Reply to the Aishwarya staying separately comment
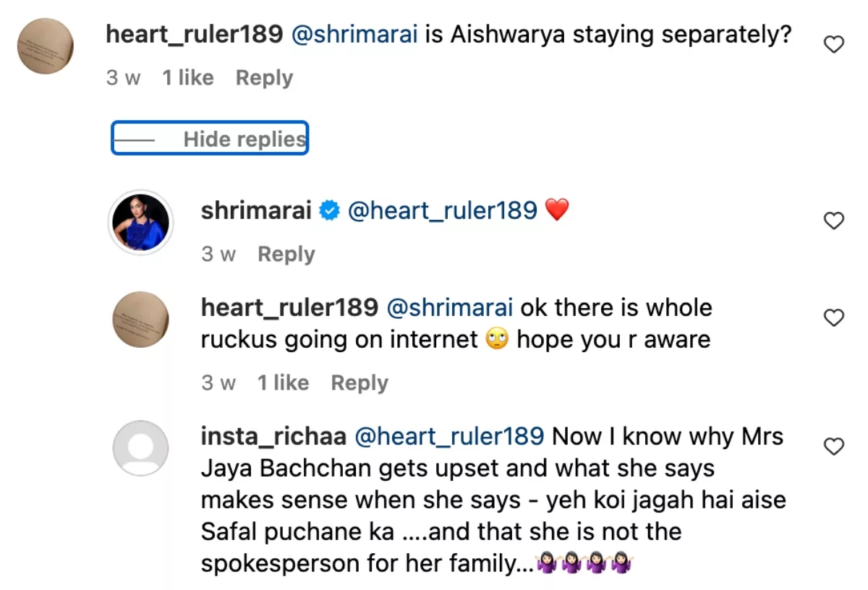Viewport: 868px width, 590px height. pyautogui.click(x=264, y=78)
